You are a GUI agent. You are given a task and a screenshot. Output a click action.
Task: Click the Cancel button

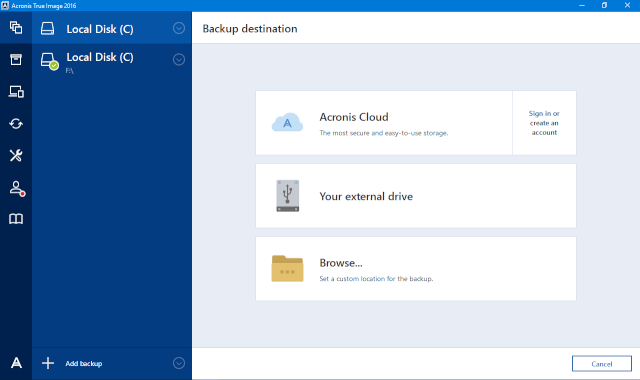coord(602,364)
